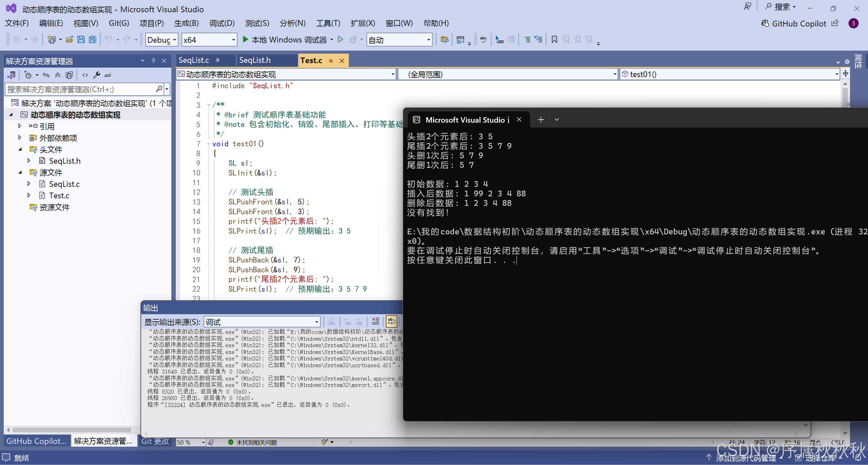Open the 50 % zoom dropdown

191,442
